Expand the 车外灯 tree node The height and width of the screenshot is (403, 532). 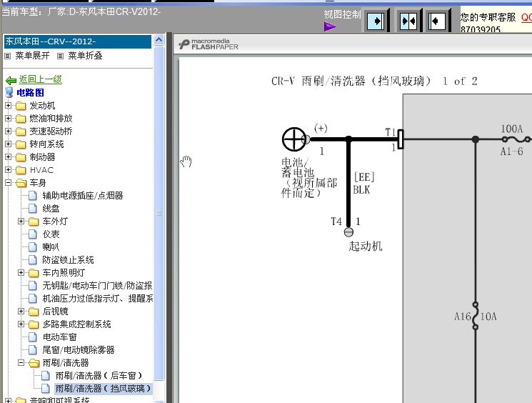(21, 222)
